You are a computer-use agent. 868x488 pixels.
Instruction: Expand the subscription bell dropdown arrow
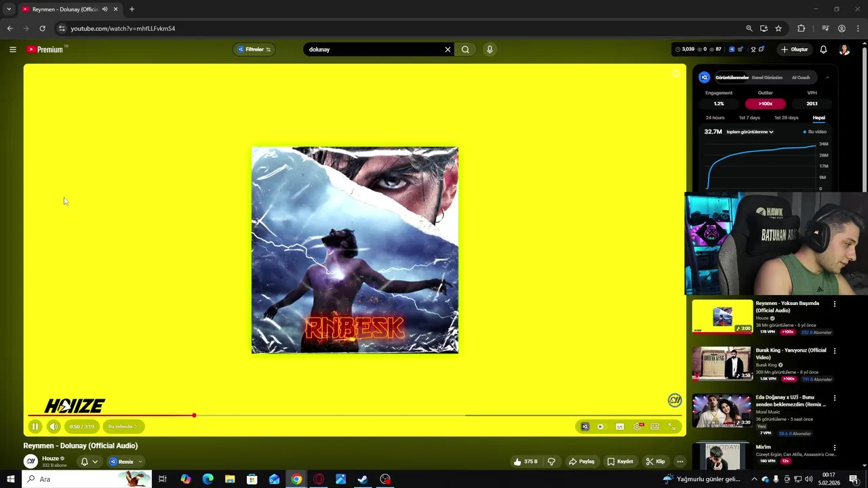pos(95,462)
